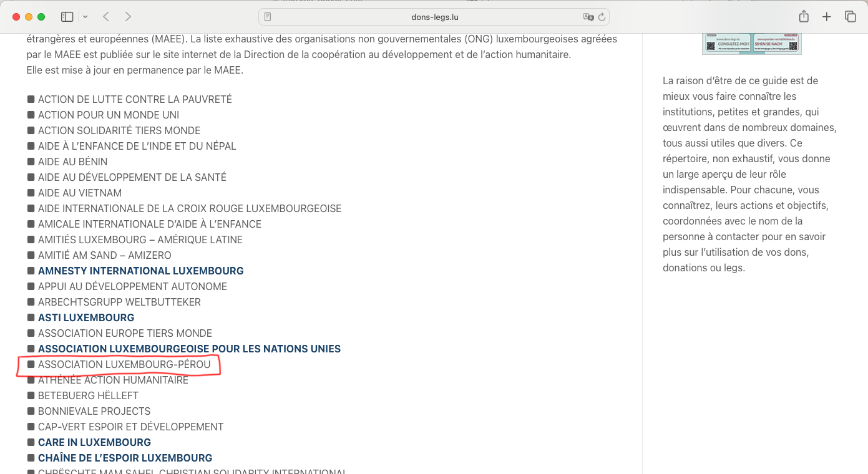The width and height of the screenshot is (868, 474).
Task: Click ARBECHTSGRUPP WELTBUTTEKER entry
Action: 119,302
